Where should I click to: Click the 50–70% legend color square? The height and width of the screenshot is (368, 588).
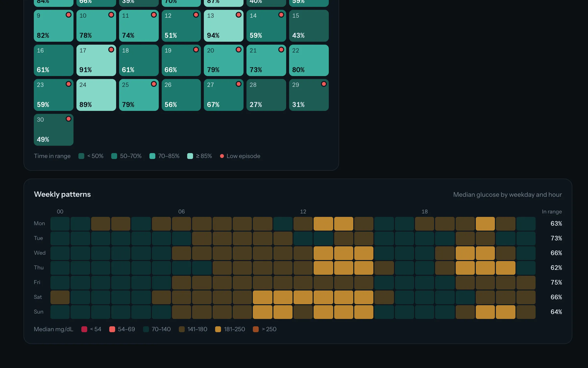[114, 156]
